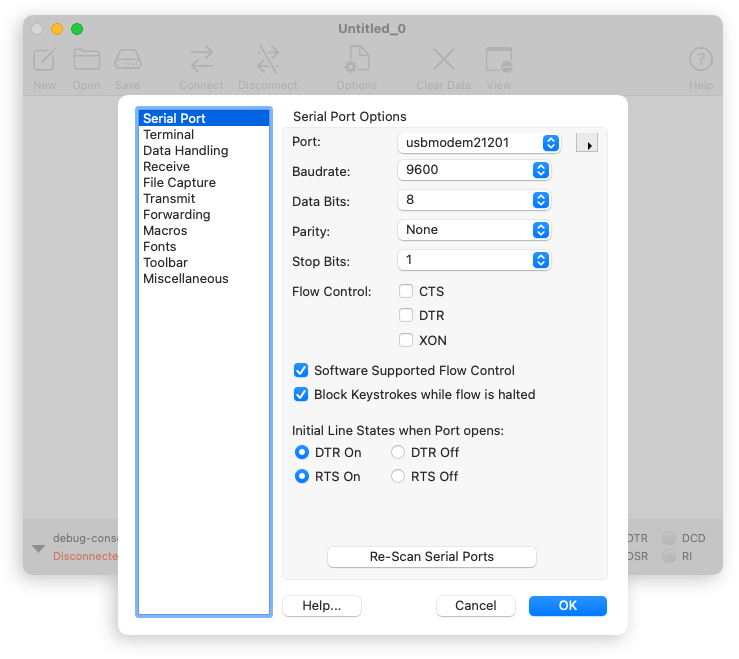The height and width of the screenshot is (659, 739).
Task: Click the Help question mark icon
Action: [x=701, y=60]
